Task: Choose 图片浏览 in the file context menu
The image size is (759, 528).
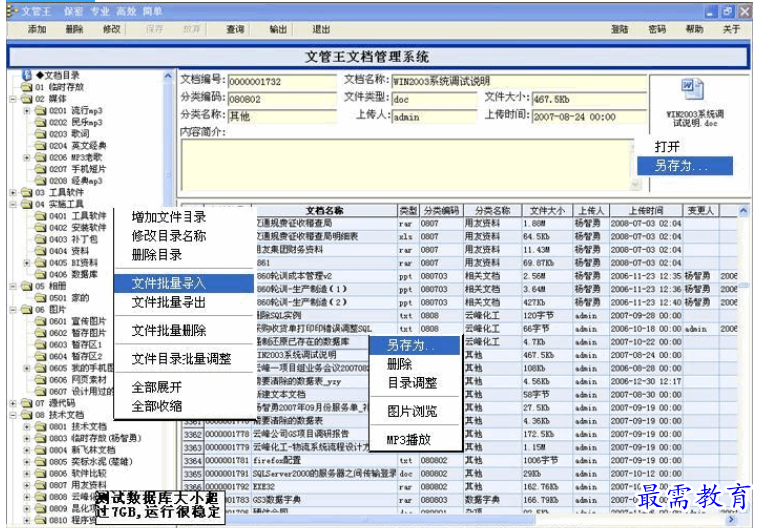Action: [x=412, y=411]
